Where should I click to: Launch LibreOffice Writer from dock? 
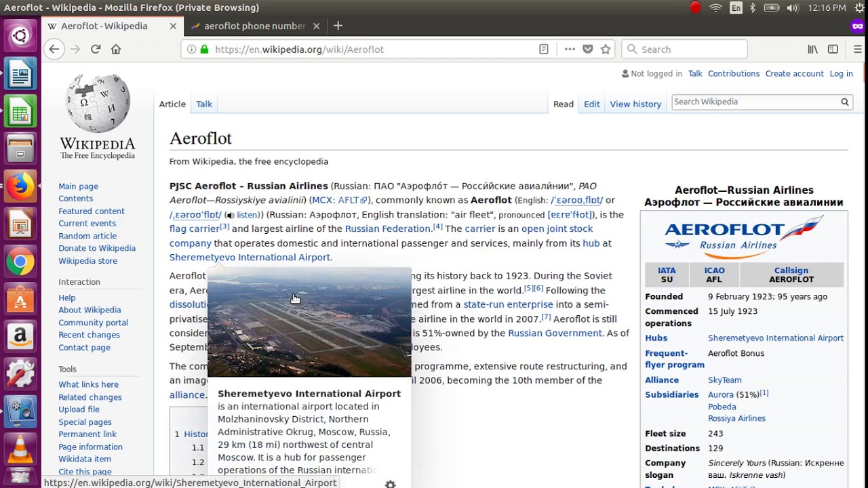[x=20, y=73]
